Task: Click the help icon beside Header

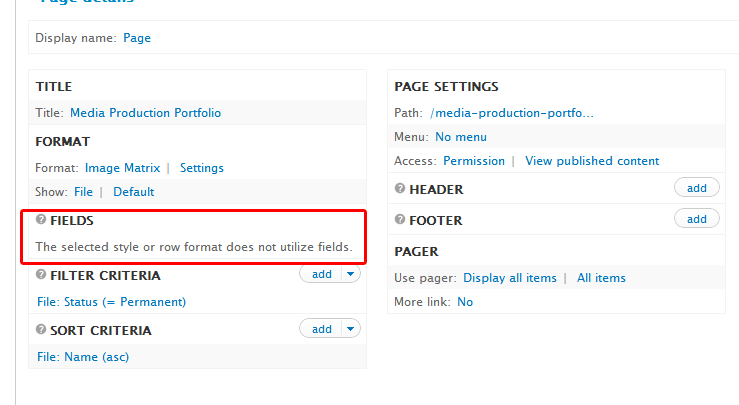Action: 400,188
